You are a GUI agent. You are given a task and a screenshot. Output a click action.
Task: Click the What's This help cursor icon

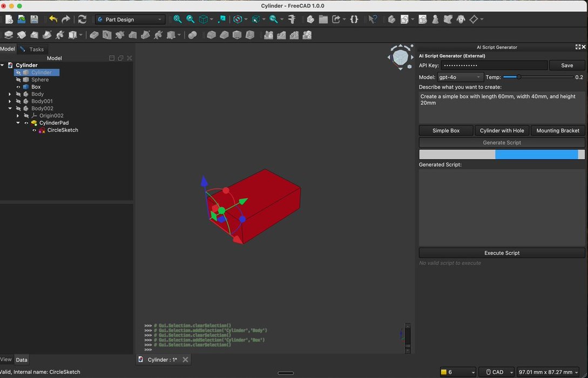point(373,19)
